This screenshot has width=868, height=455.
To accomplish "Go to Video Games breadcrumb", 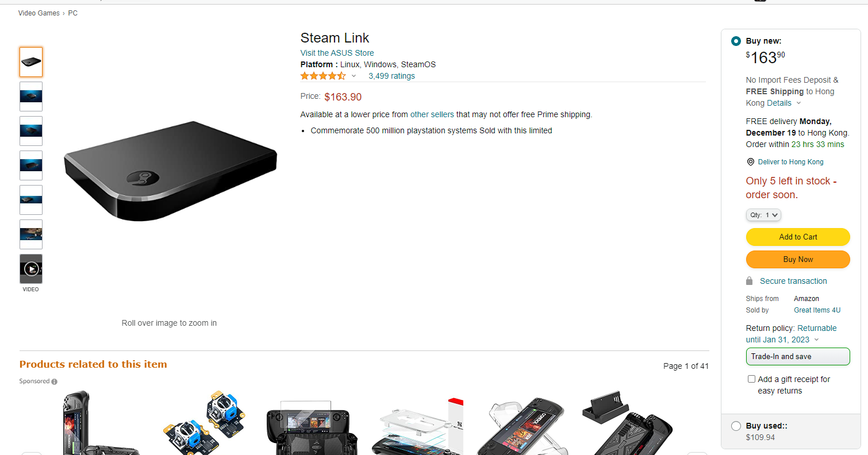I will pyautogui.click(x=39, y=13).
